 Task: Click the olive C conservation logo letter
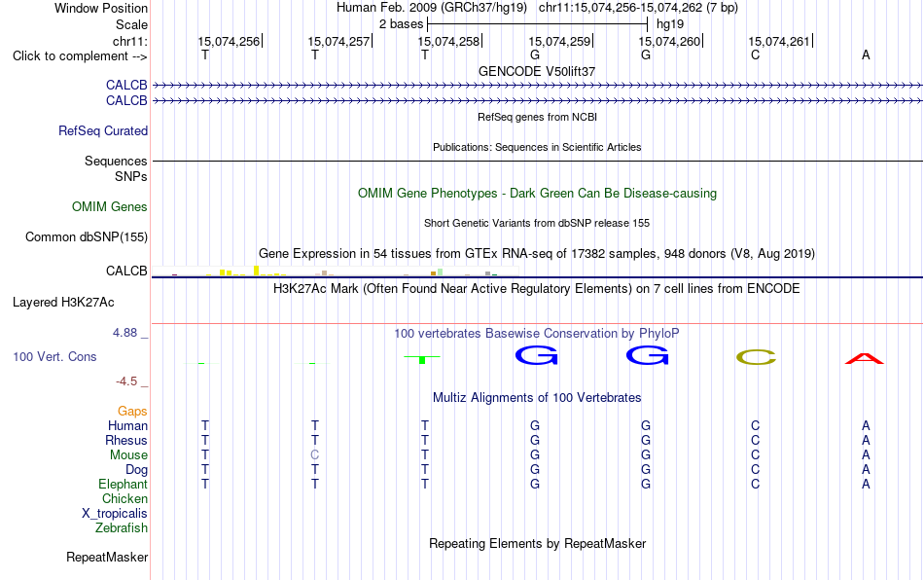point(756,357)
